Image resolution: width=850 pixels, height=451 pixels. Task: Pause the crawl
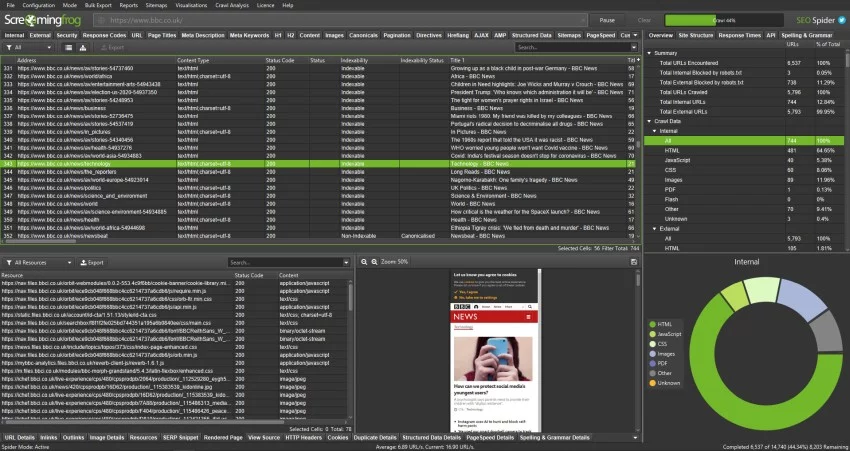pyautogui.click(x=607, y=21)
